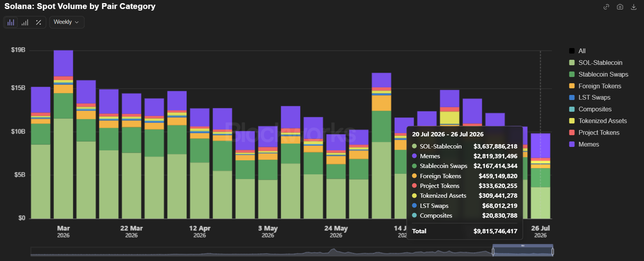Click right handle of range selector
The image size is (644, 261).
tap(553, 252)
